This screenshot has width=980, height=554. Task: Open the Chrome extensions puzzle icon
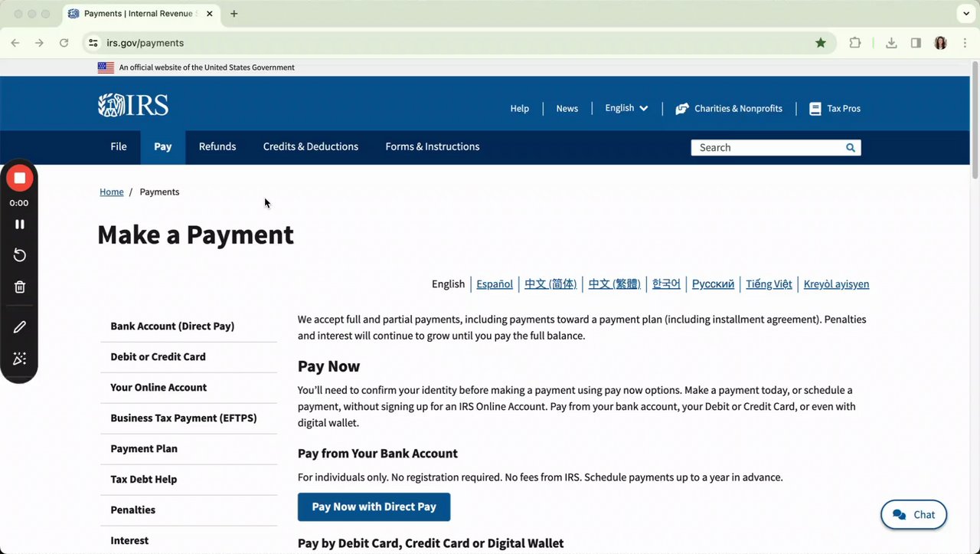click(855, 43)
